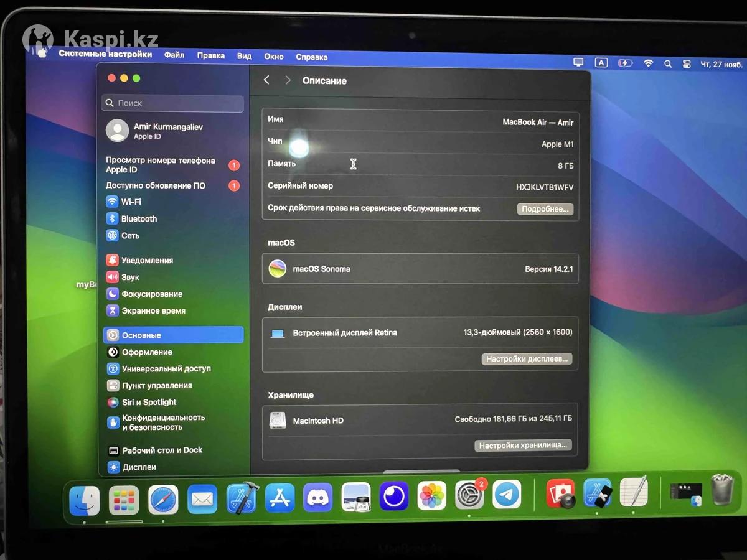Viewport: 747px width, 560px height.
Task: Click the Поиск search field
Action: (x=173, y=103)
